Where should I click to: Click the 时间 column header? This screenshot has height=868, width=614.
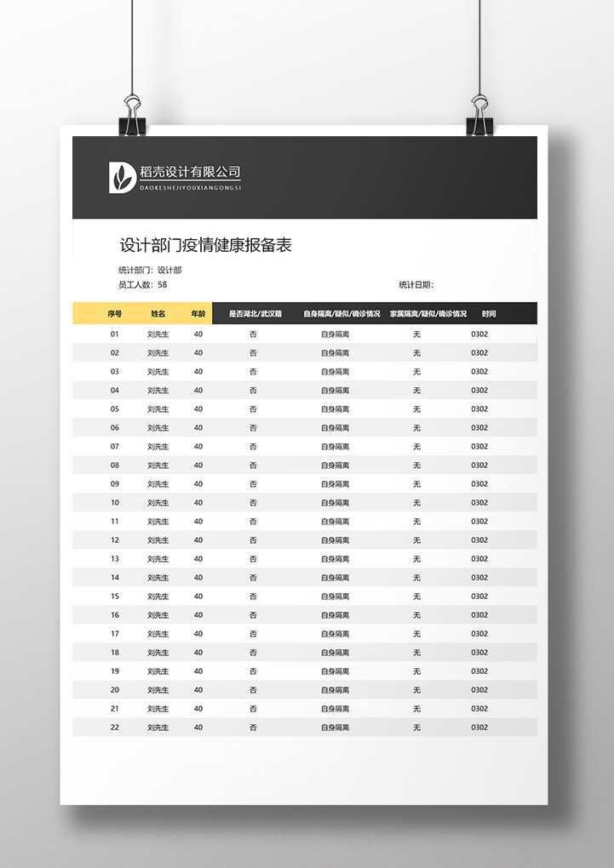click(x=489, y=314)
